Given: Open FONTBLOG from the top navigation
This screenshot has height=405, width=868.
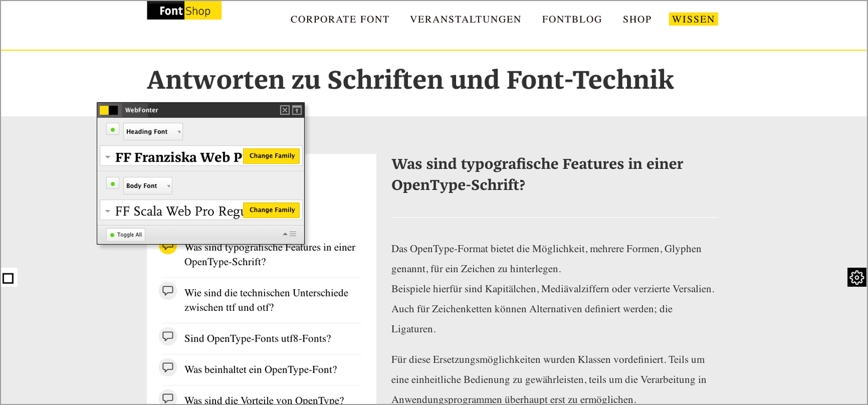Looking at the screenshot, I should (572, 19).
